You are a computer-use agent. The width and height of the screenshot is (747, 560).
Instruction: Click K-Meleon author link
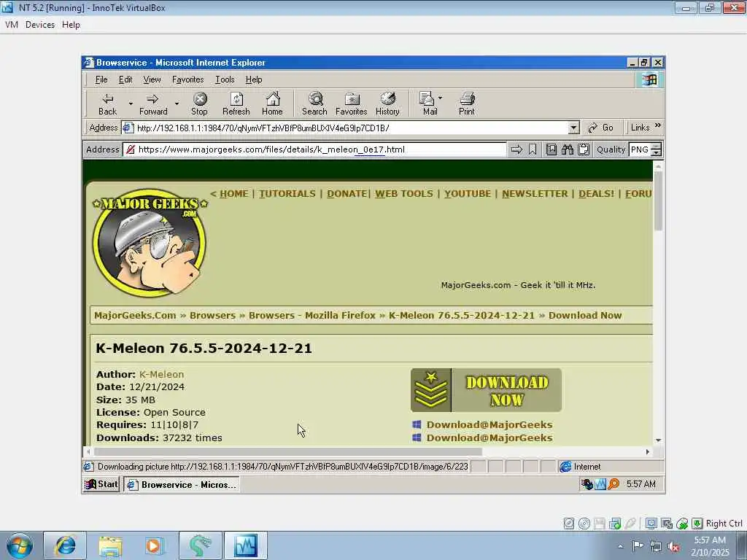161,374
